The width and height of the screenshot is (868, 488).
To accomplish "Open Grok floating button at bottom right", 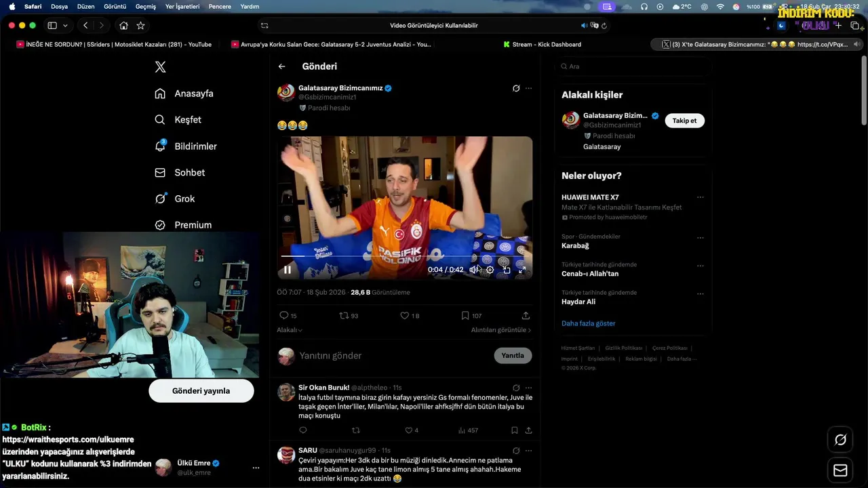I will 840,440.
